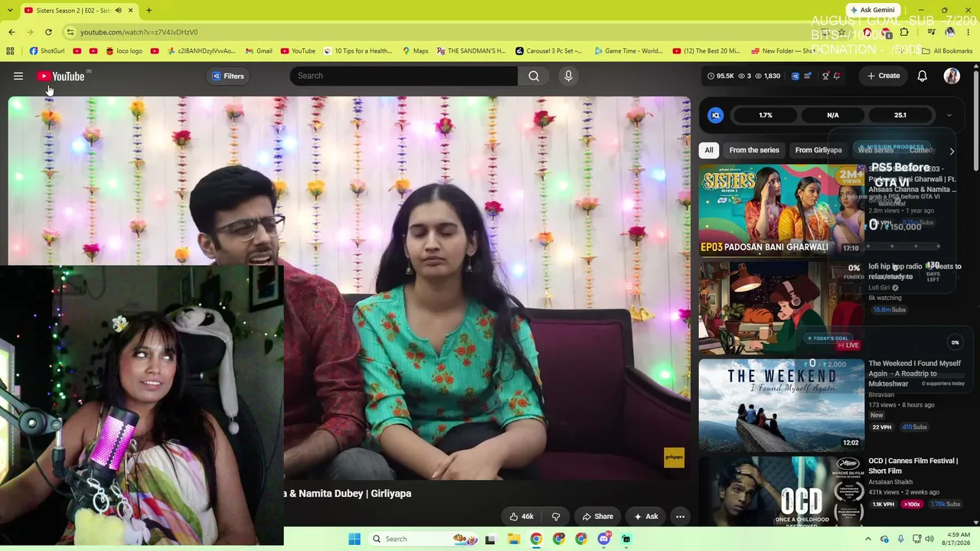Open the Create button in YouTube header

(x=884, y=76)
